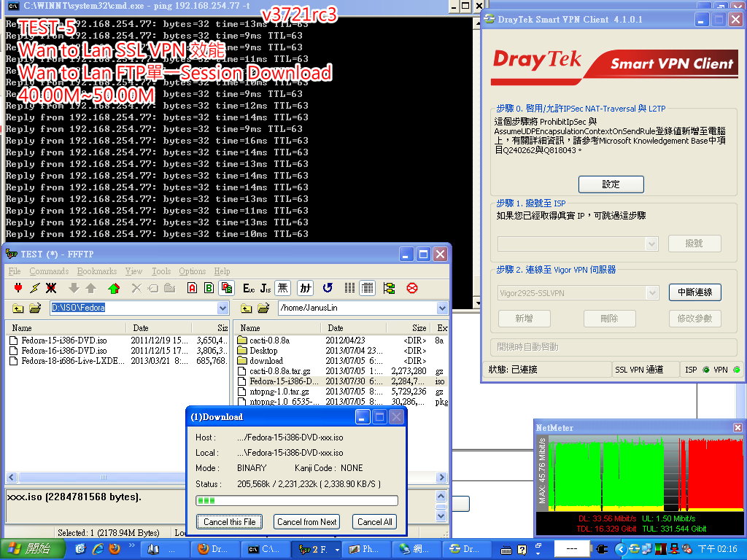Select Auto transfer mode in toolbar

pos(226,288)
